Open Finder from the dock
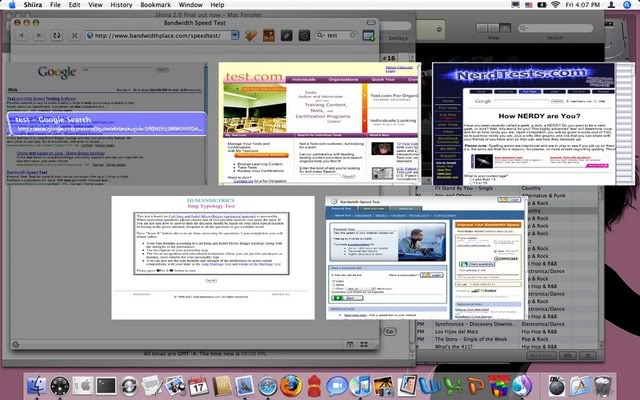Image resolution: width=640 pixels, height=400 pixels. click(x=37, y=385)
